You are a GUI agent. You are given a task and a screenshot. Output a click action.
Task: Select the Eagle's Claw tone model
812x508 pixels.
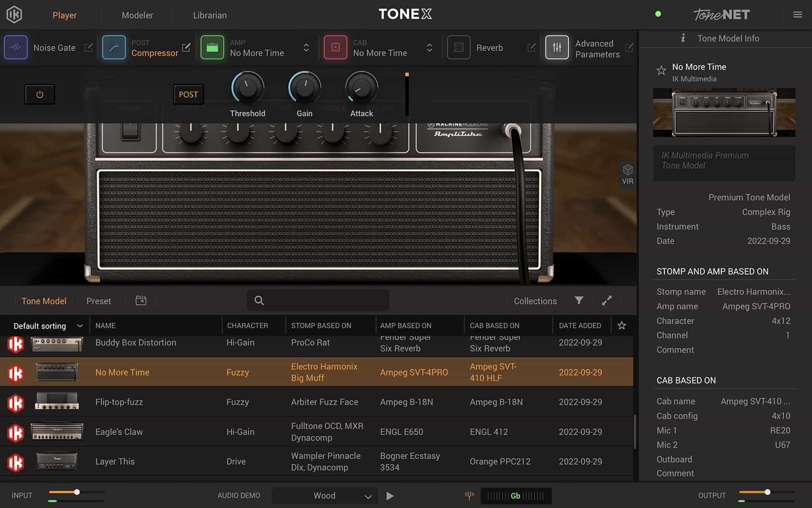click(317, 432)
